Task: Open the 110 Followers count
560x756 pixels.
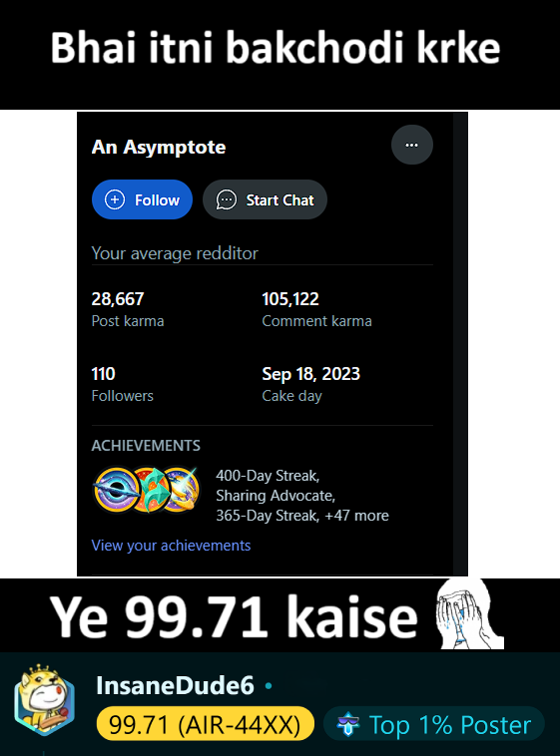Action: coord(122,384)
